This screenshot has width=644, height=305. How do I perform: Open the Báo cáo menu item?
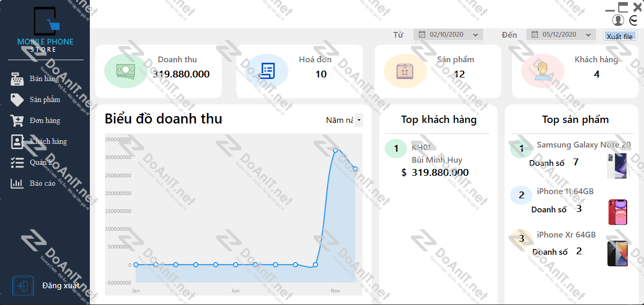(42, 184)
